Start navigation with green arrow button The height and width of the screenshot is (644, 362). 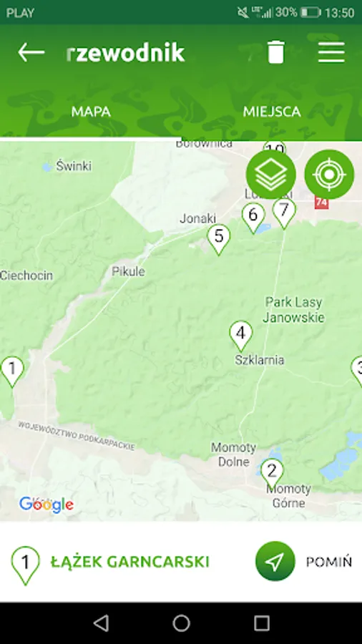275,561
